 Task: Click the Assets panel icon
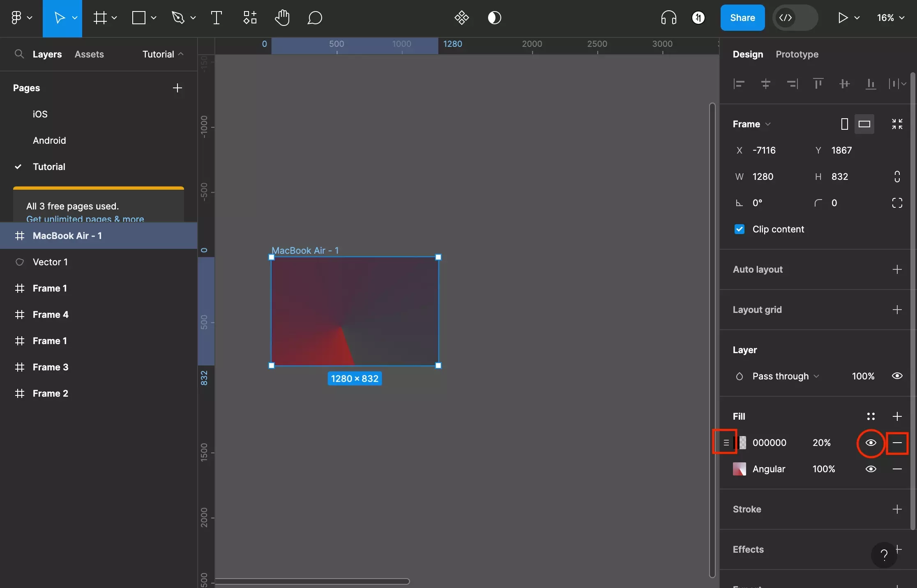(89, 54)
